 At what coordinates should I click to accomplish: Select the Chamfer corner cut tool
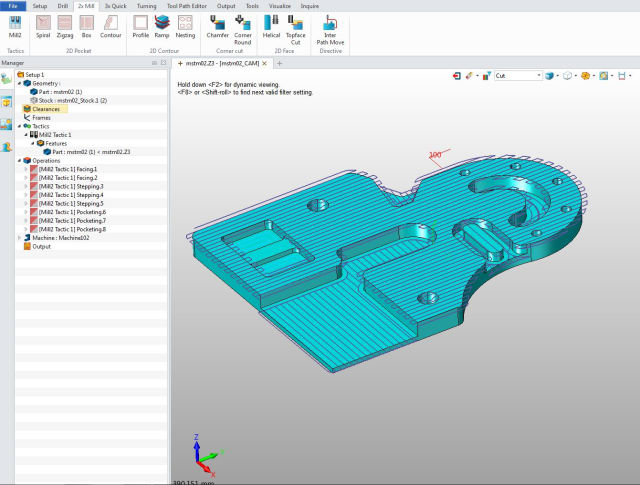[218, 27]
